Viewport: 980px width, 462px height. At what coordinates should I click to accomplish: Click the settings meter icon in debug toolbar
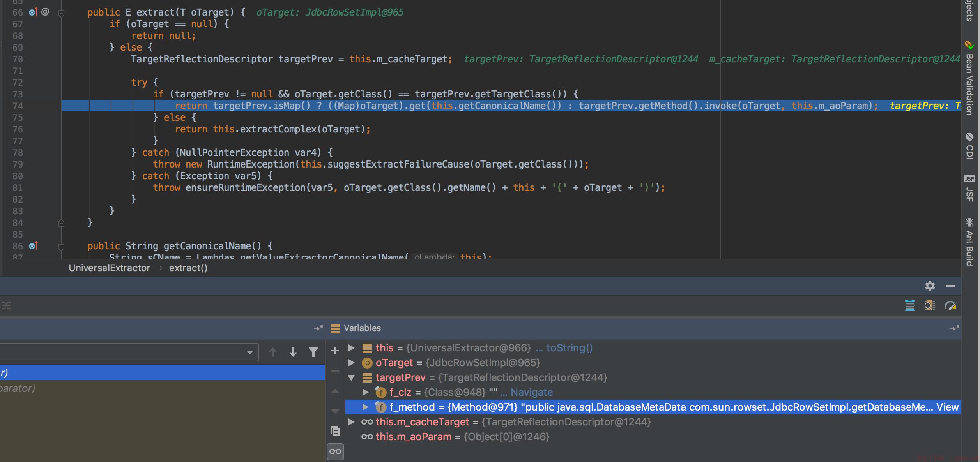click(950, 305)
